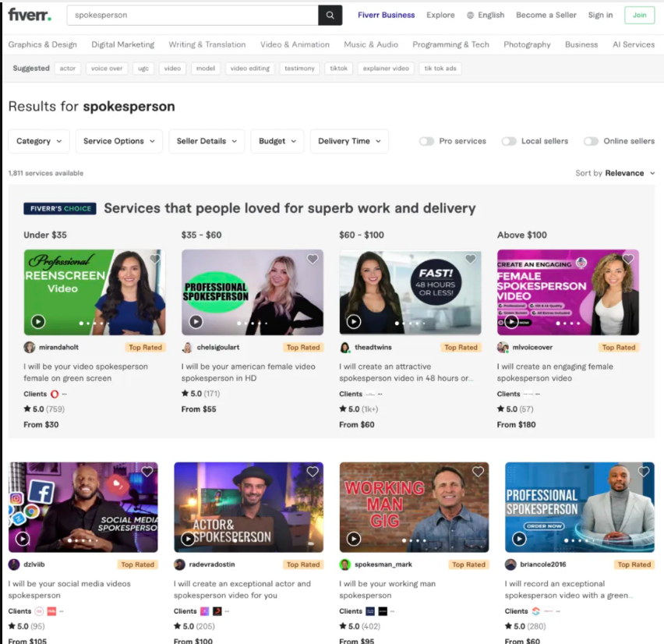This screenshot has height=644, width=664.
Task: Click play on theadtwins video thumbnail
Action: pyautogui.click(x=354, y=321)
